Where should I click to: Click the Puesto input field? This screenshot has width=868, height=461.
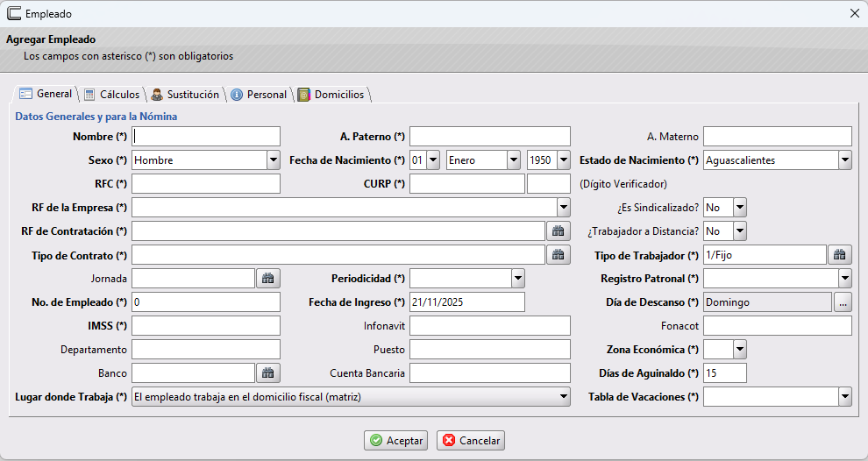coord(490,349)
